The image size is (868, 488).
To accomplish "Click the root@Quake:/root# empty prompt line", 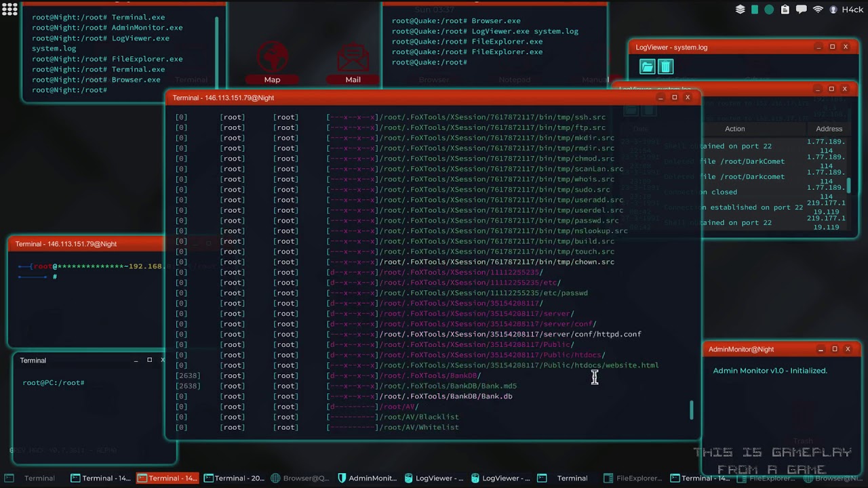I will tap(429, 62).
